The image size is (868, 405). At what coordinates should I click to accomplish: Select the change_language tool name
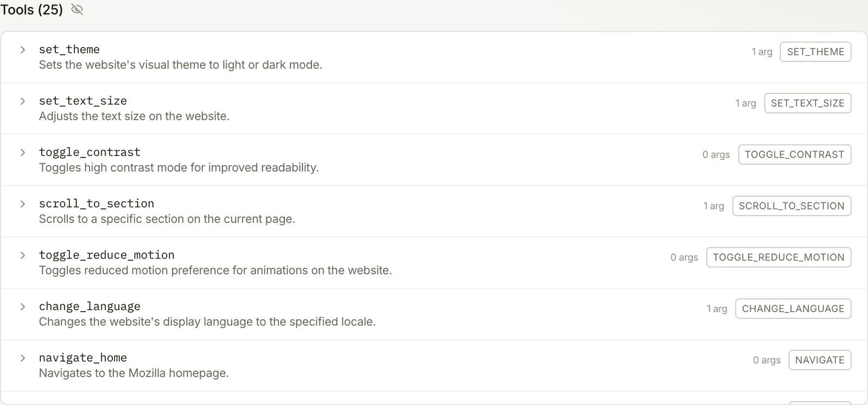[90, 306]
